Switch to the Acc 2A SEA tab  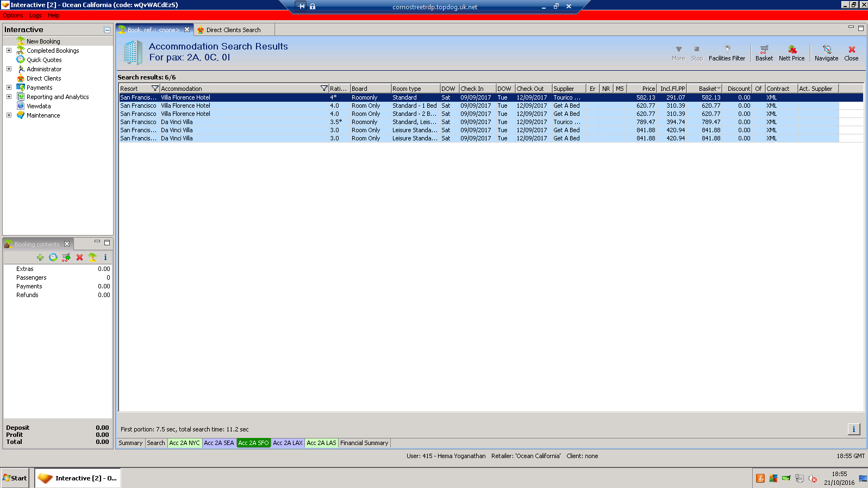click(219, 443)
